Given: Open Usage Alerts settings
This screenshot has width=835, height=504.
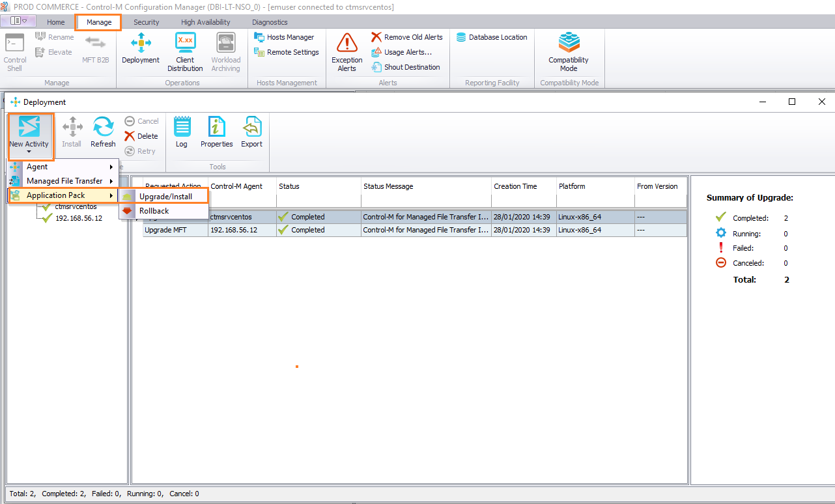Looking at the screenshot, I should pyautogui.click(x=402, y=52).
